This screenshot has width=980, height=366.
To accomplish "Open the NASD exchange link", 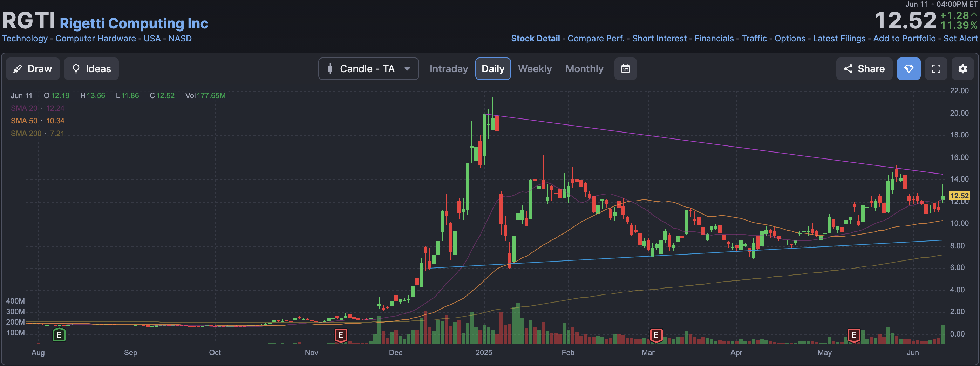I will pyautogui.click(x=180, y=39).
